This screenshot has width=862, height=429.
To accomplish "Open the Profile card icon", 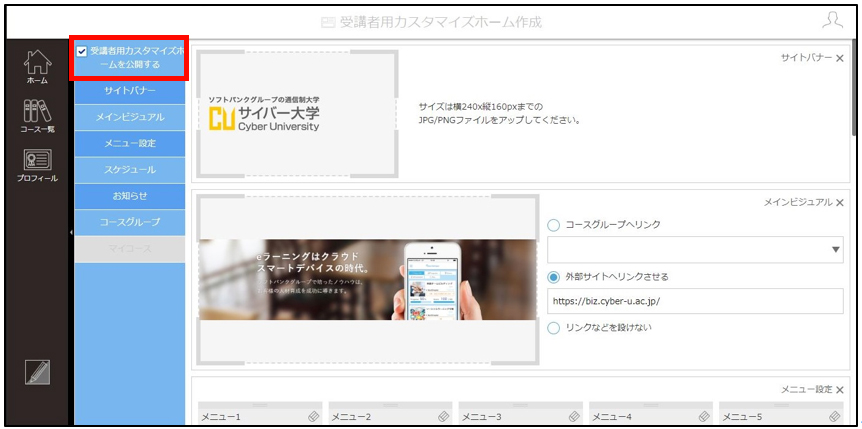I will [37, 166].
